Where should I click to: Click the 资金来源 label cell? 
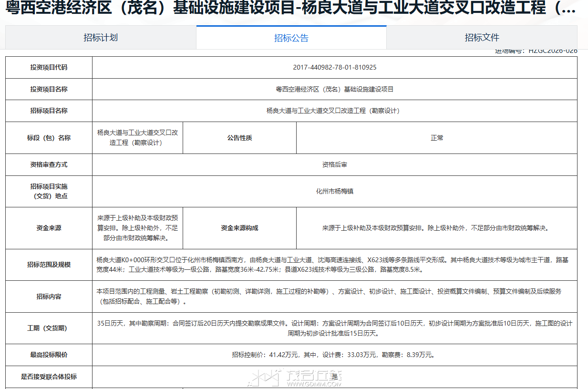click(49, 228)
